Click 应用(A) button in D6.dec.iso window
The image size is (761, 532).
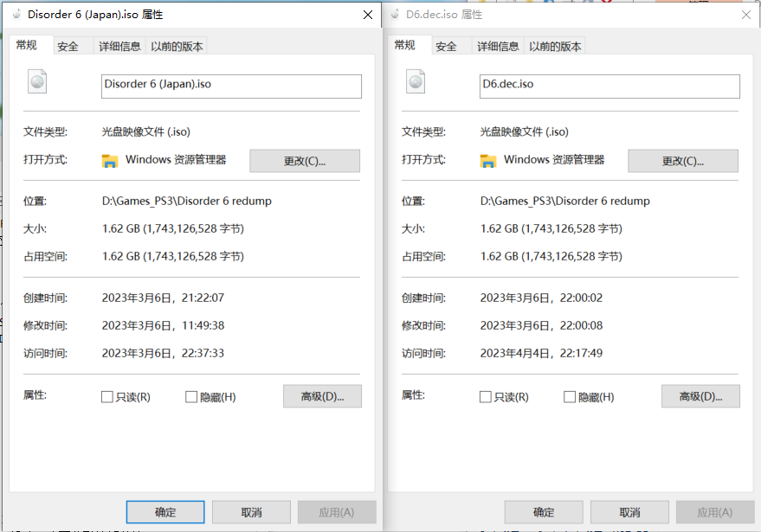click(715, 512)
